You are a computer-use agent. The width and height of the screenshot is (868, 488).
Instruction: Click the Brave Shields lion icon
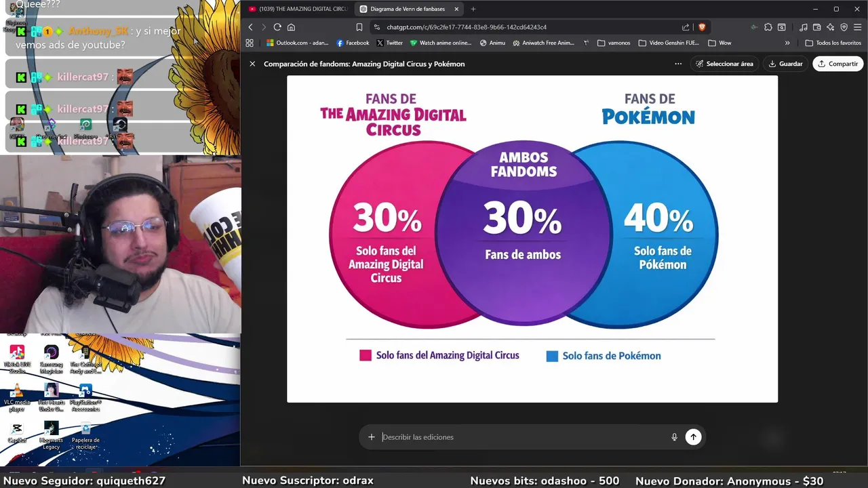coord(702,27)
